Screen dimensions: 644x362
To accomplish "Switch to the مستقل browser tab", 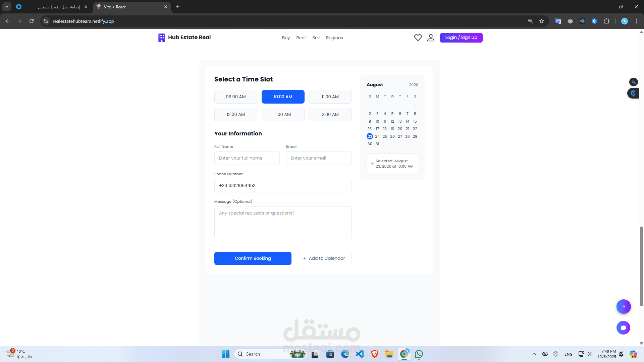I will 59,7.
